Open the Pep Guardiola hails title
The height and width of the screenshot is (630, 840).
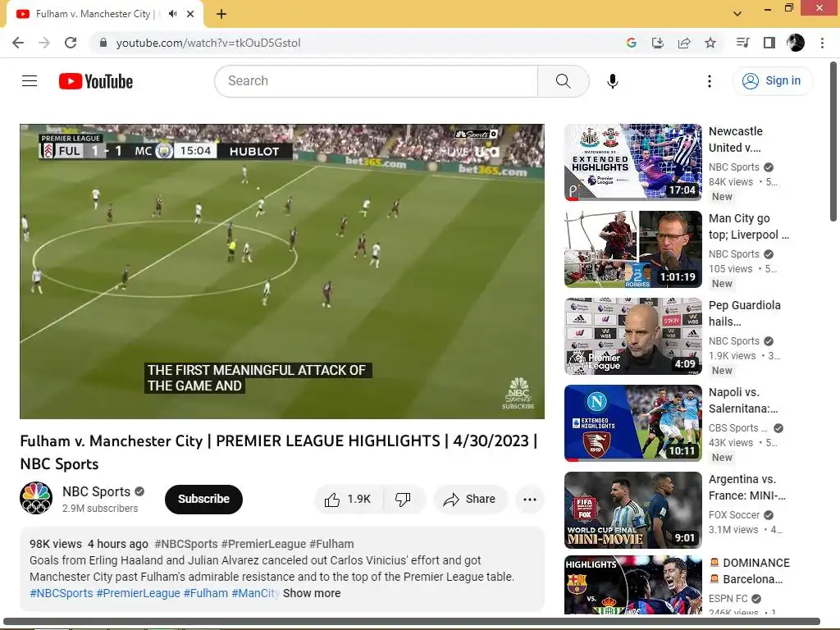click(745, 313)
